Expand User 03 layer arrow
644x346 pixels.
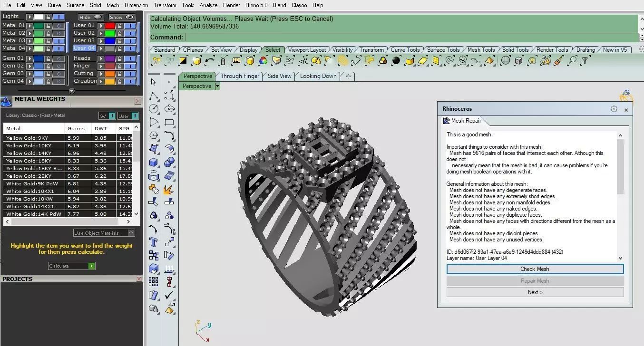(100, 41)
